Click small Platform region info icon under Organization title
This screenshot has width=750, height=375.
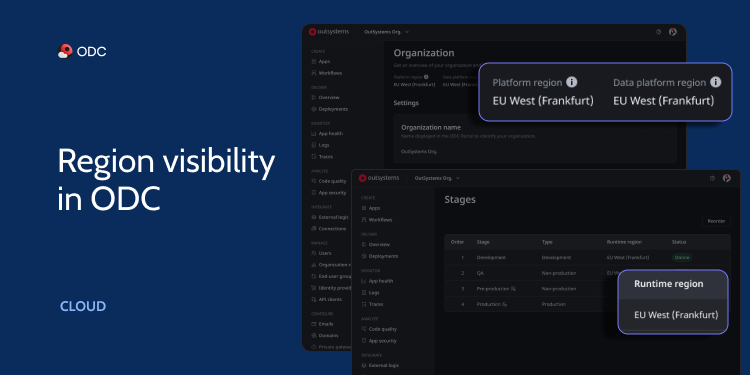(426, 77)
